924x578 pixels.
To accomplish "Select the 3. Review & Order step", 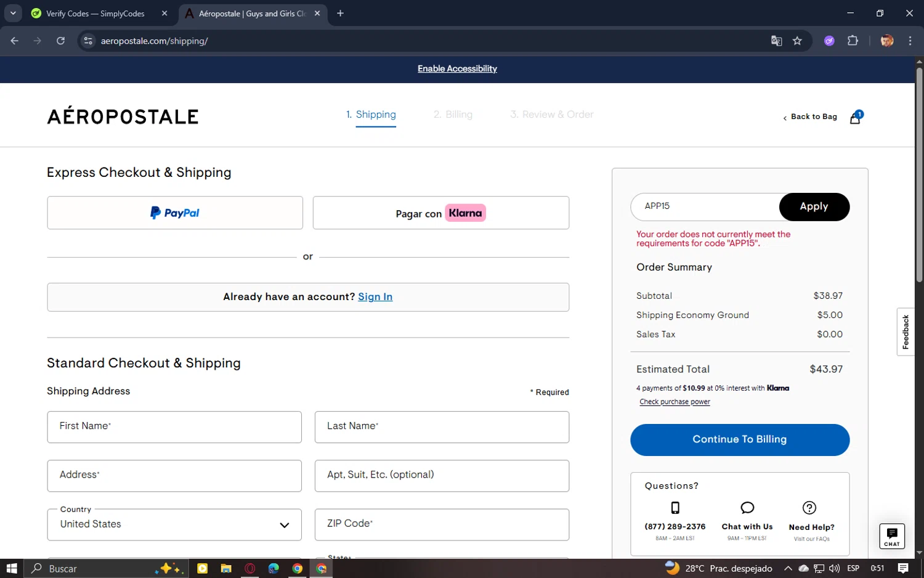I will (552, 115).
